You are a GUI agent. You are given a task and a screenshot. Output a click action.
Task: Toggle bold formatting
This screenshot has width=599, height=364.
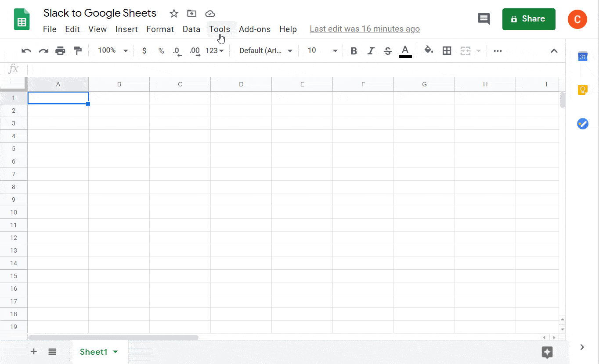click(354, 51)
